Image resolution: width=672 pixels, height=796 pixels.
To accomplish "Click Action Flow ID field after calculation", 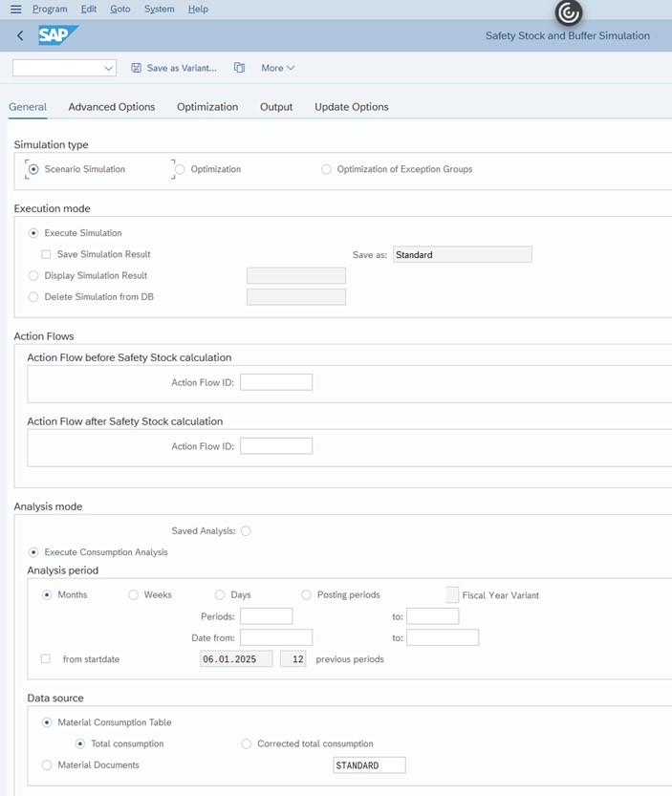I will 276,446.
